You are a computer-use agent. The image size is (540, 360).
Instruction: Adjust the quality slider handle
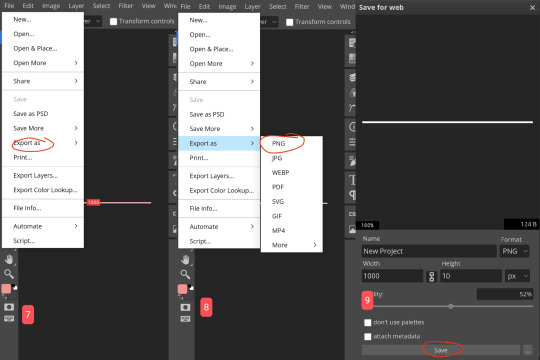(x=450, y=306)
